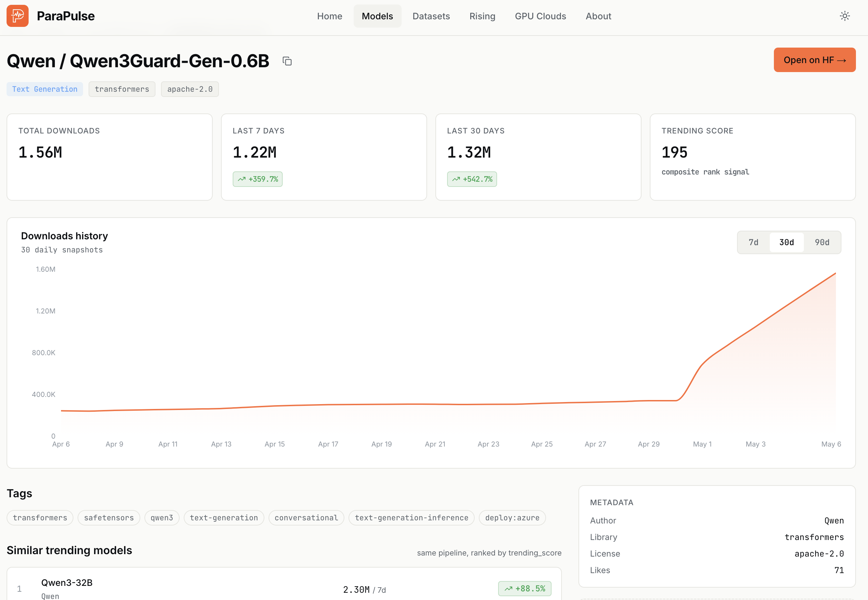Click the Author value Qwen in Metadata
Image resolution: width=868 pixels, height=600 pixels.
click(x=834, y=521)
